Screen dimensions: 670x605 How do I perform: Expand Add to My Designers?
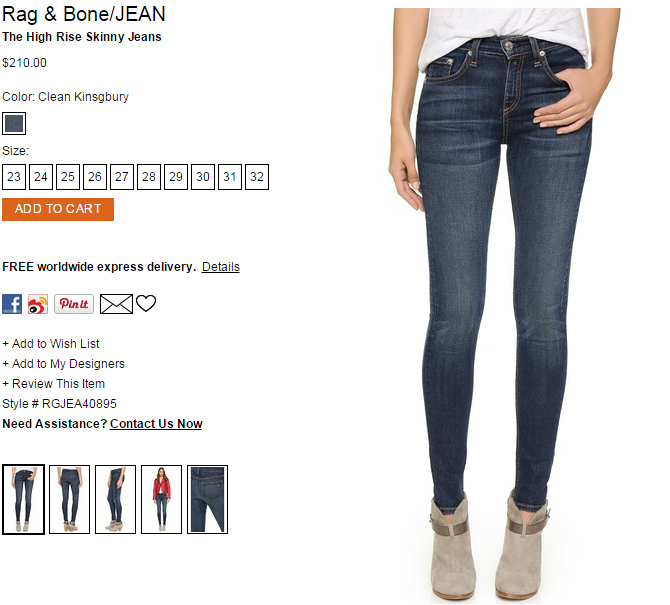tap(64, 364)
